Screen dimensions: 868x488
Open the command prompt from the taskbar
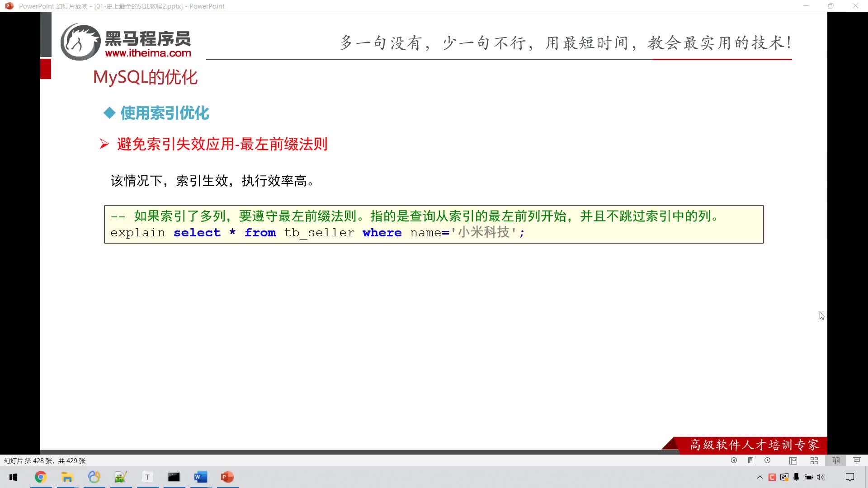coord(174,477)
